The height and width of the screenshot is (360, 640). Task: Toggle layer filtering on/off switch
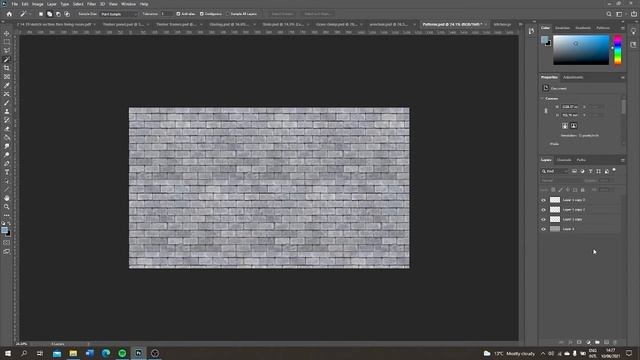tap(614, 170)
